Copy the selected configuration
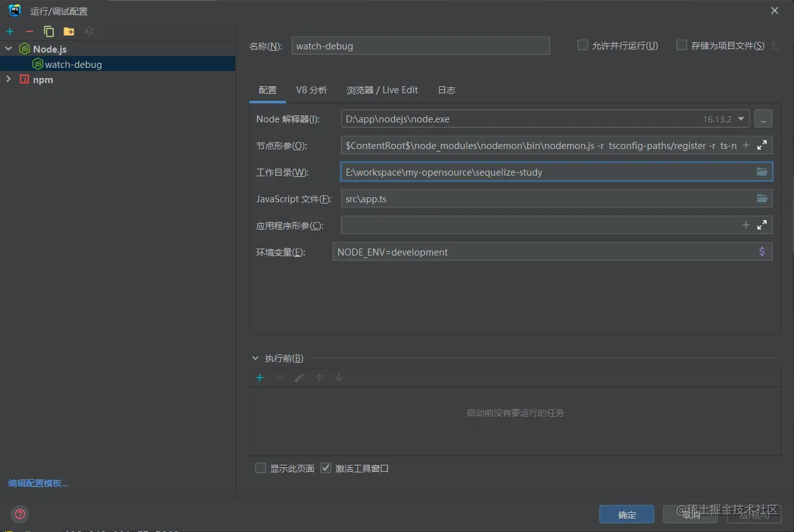 point(49,31)
